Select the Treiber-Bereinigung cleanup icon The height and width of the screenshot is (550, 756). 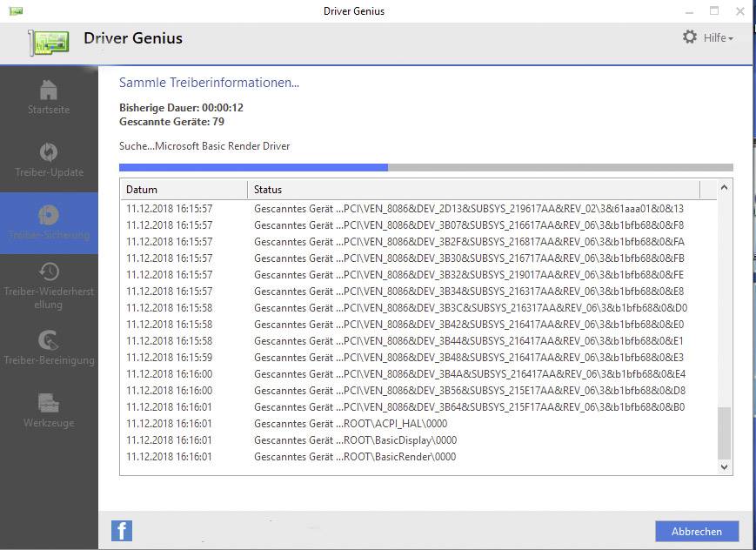(49, 338)
